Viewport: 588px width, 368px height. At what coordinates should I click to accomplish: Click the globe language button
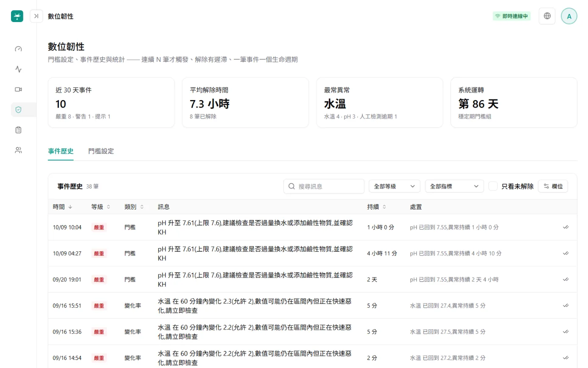[x=547, y=16]
